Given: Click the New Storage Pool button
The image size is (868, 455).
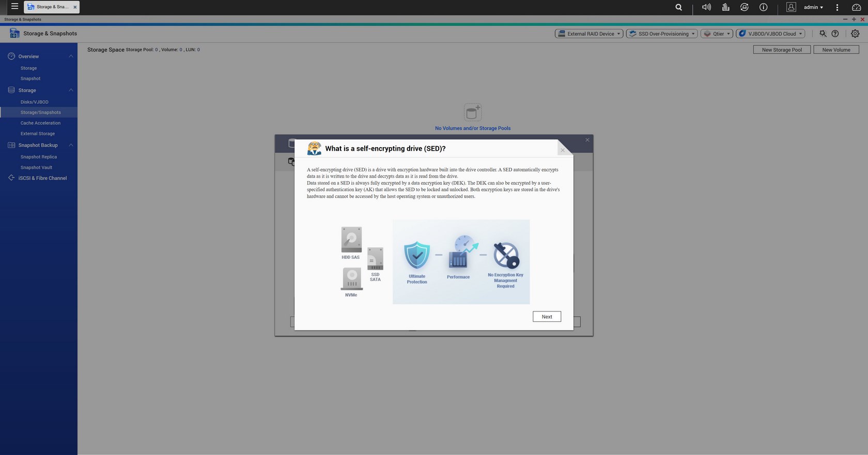Looking at the screenshot, I should (x=782, y=50).
